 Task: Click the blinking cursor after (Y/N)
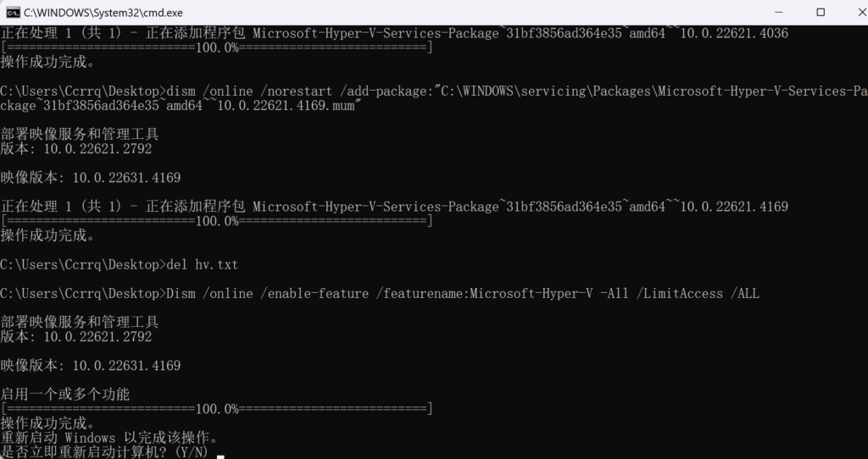[x=220, y=453]
